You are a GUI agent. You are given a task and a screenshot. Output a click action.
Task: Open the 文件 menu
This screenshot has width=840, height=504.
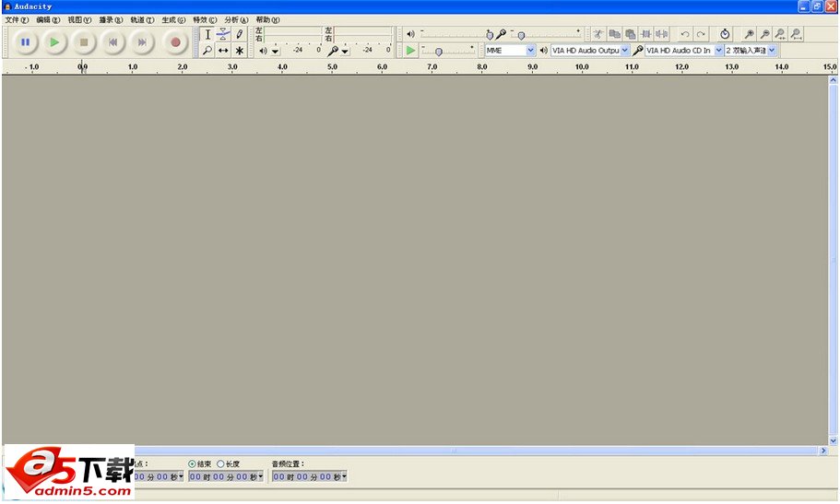click(x=17, y=20)
